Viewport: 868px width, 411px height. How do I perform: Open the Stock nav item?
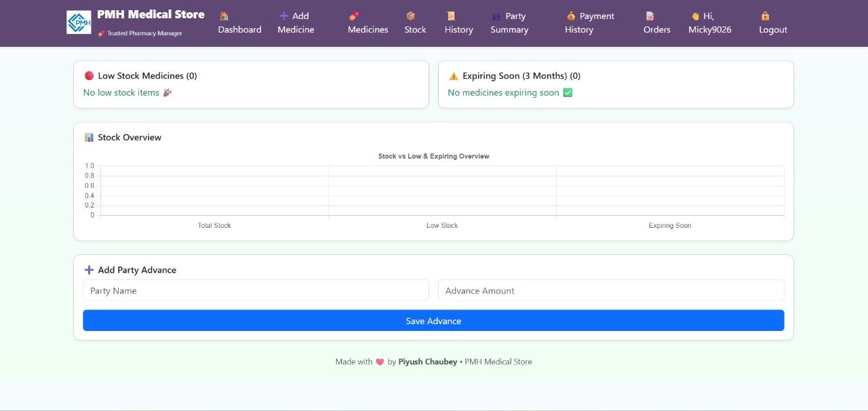415,29
